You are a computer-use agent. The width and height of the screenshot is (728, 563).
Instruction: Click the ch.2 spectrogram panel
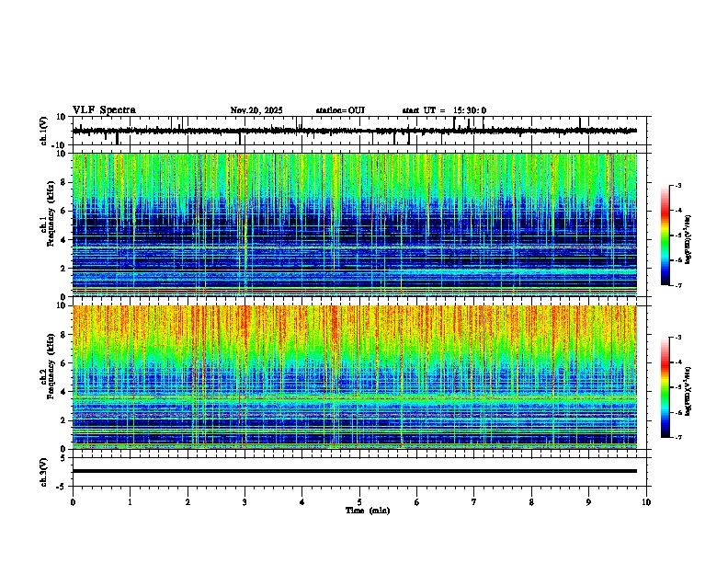pos(355,377)
